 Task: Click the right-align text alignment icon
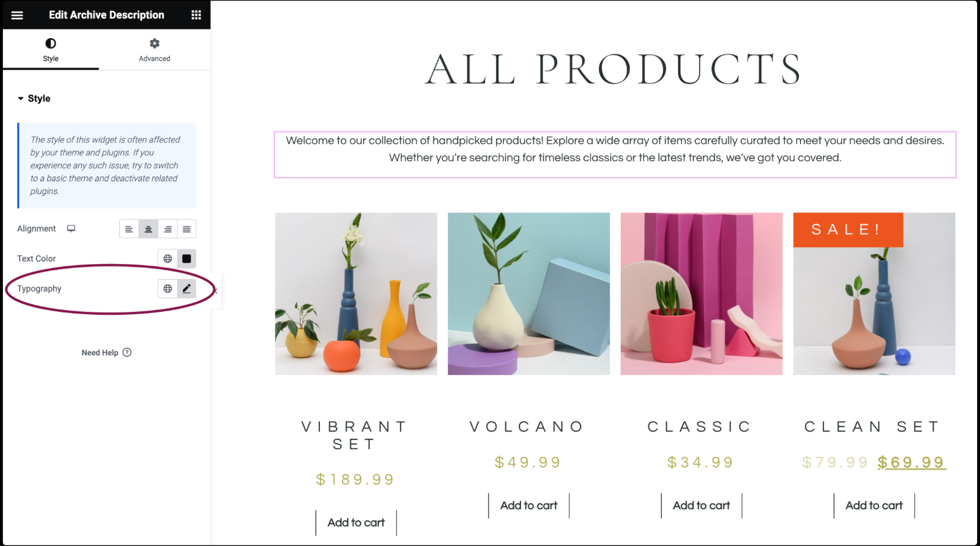[x=168, y=229]
